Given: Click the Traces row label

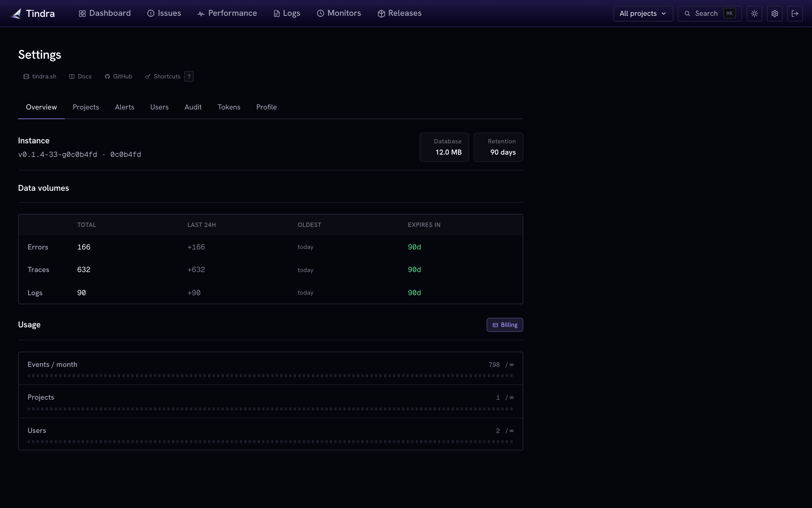Looking at the screenshot, I should click(x=38, y=270).
